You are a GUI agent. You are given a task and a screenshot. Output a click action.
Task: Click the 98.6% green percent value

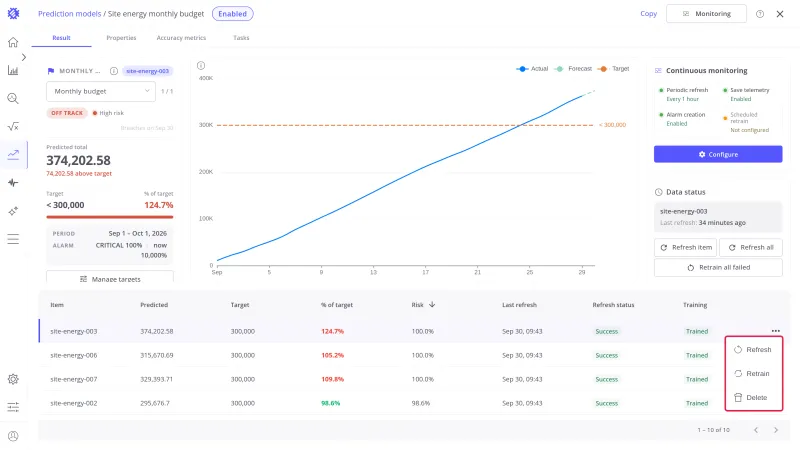tap(331, 403)
